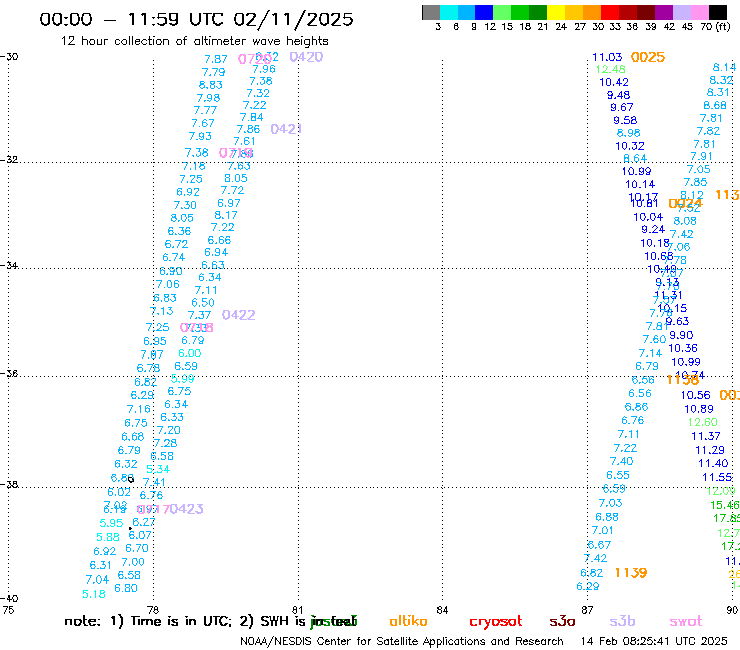Click the gray swatch in the color scale

tap(431, 12)
